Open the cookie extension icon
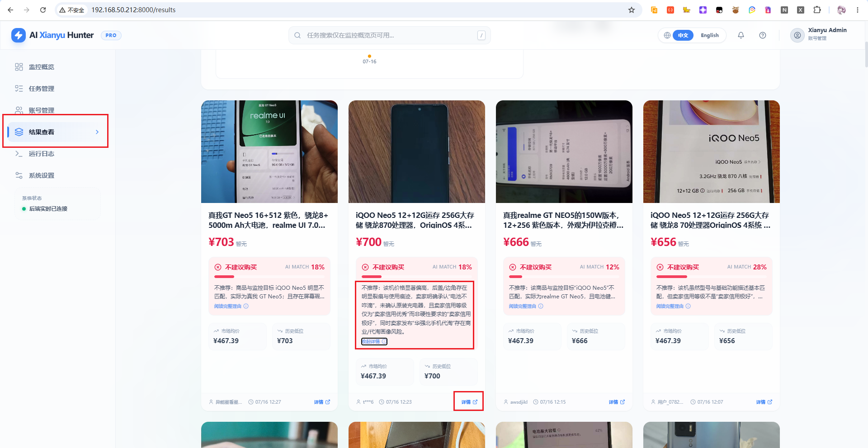Image resolution: width=868 pixels, height=448 pixels. 736,10
